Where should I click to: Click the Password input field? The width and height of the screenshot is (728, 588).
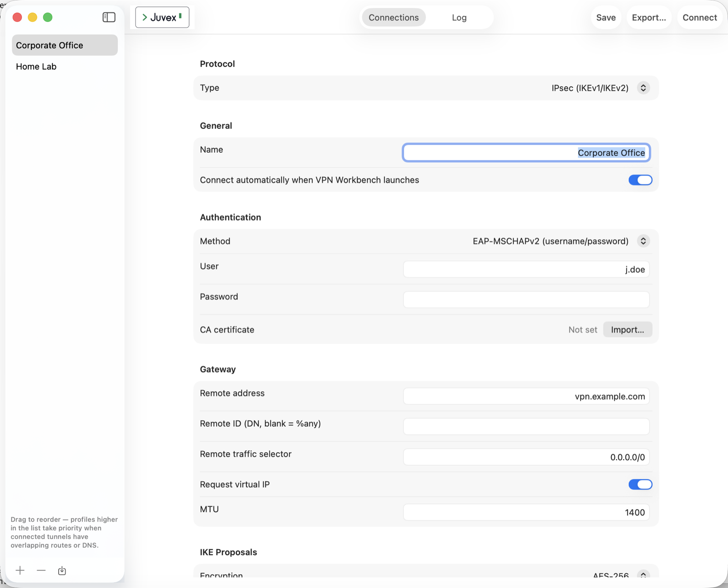[526, 300]
